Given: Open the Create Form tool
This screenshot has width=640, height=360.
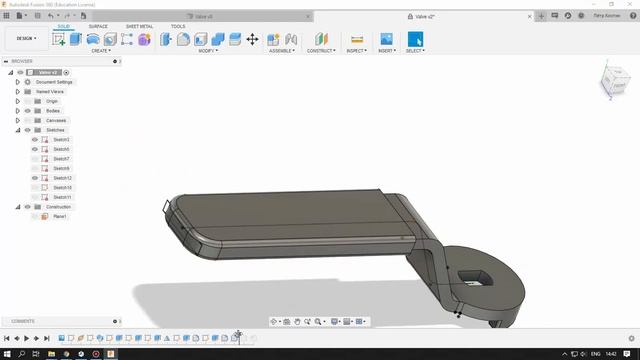Looking at the screenshot, I should (x=144, y=39).
